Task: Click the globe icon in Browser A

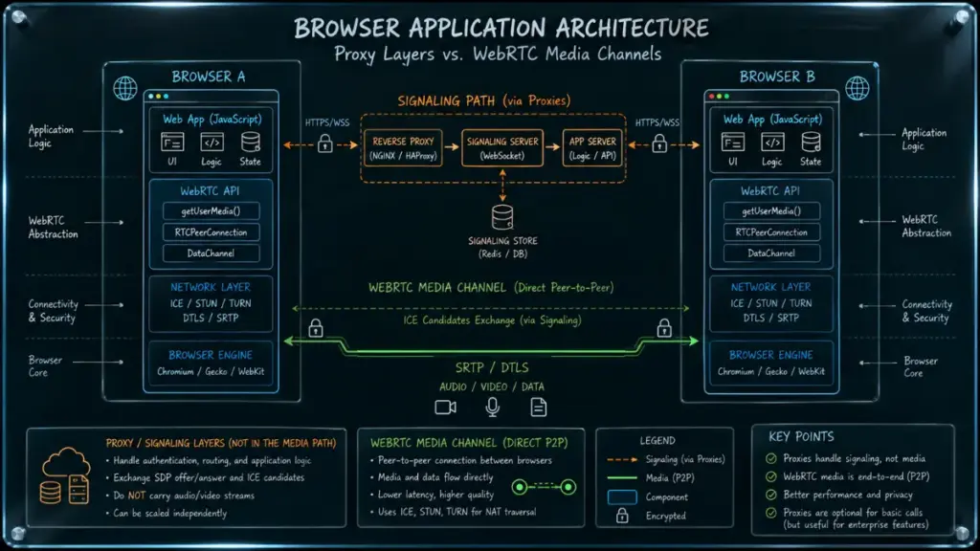Action: (125, 88)
